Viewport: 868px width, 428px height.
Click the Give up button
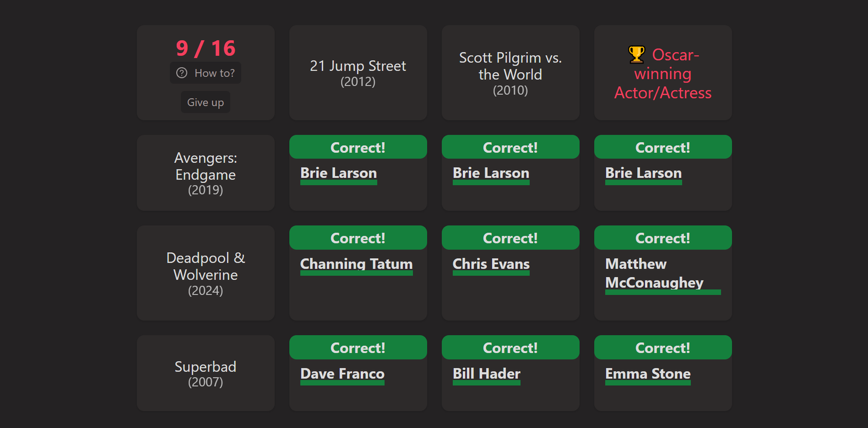tap(206, 102)
